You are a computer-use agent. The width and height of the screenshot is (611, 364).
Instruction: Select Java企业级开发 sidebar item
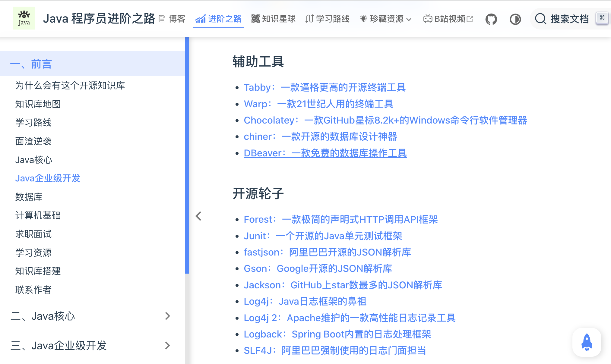click(x=48, y=178)
